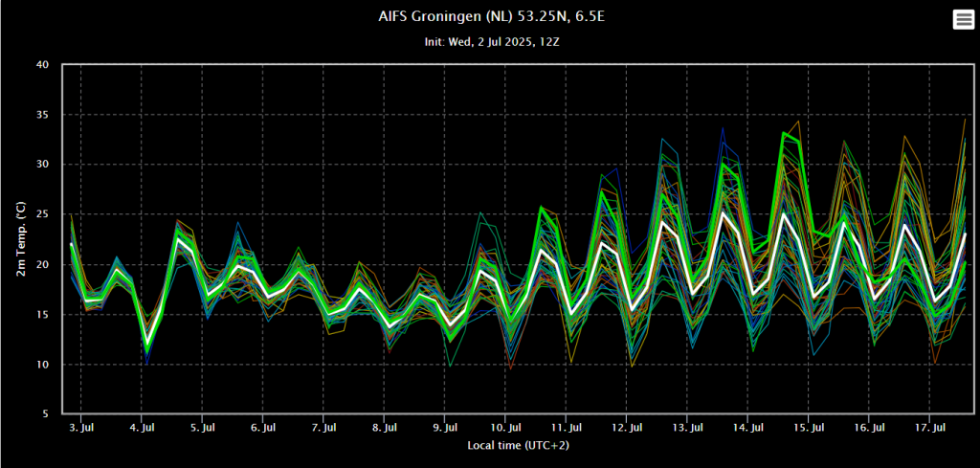Screen dimensions: 980x468
Task: Select the 6. Jul date label
Action: click(263, 428)
